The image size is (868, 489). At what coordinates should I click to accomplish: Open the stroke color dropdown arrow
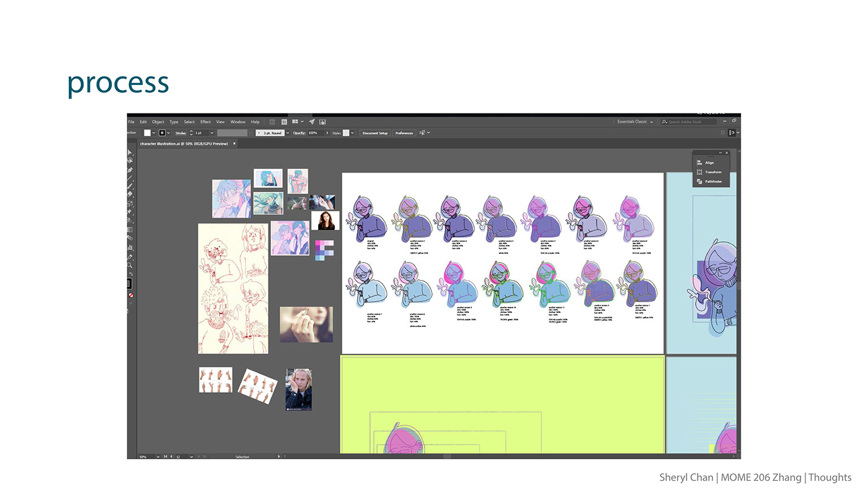click(168, 133)
